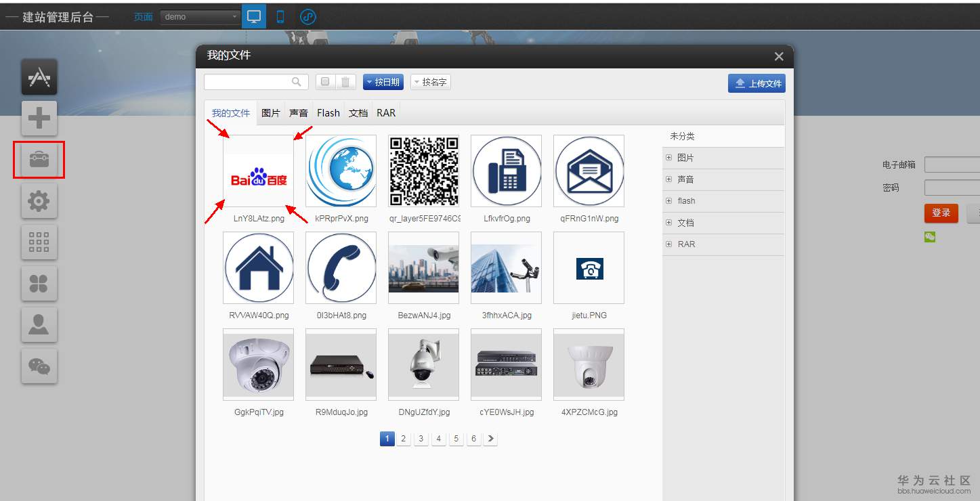Image resolution: width=980 pixels, height=501 pixels.
Task: Click the 上传文件 upload button
Action: tap(757, 83)
